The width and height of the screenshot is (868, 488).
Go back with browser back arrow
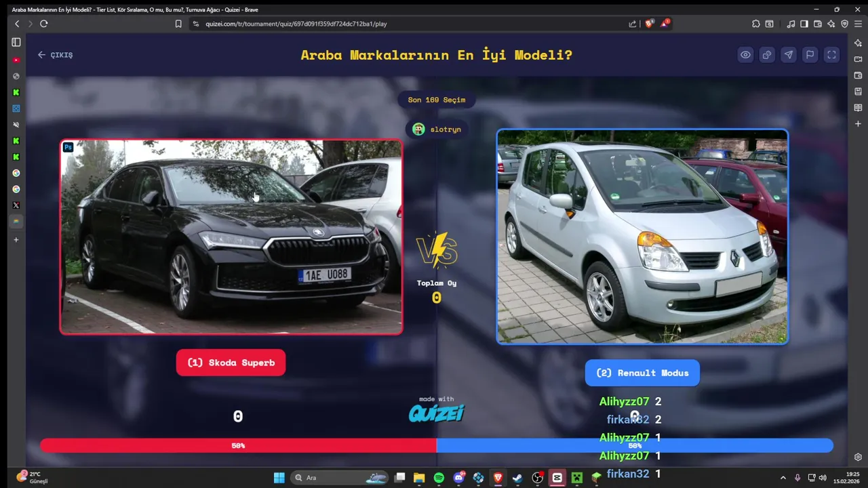click(x=17, y=24)
